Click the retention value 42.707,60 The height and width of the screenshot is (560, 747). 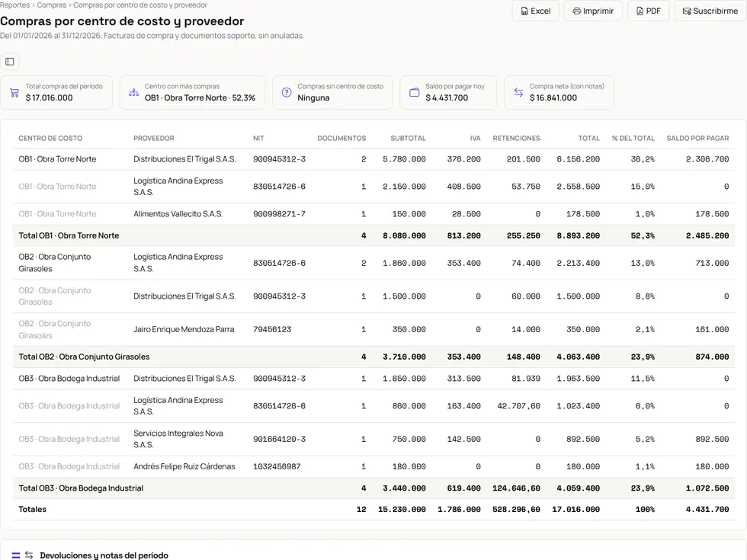click(519, 406)
